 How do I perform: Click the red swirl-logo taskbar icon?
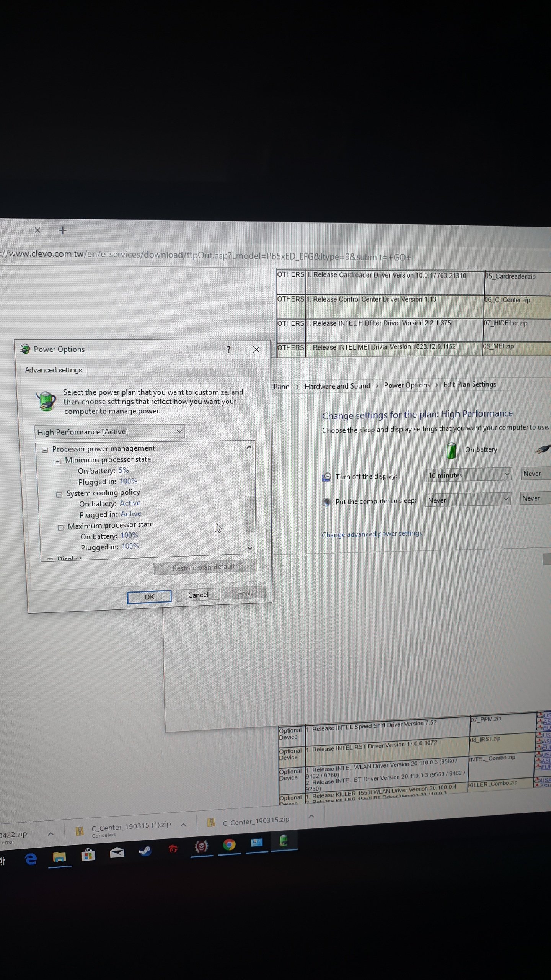pyautogui.click(x=173, y=849)
